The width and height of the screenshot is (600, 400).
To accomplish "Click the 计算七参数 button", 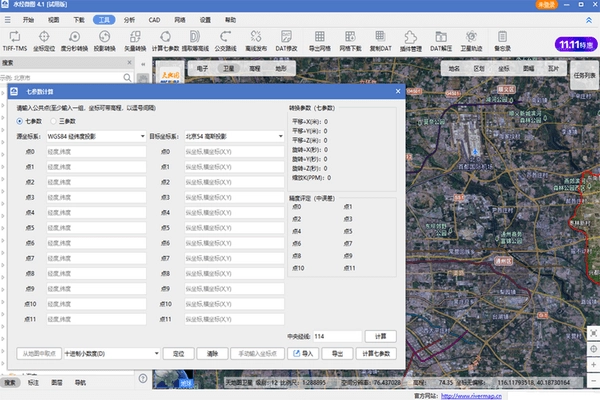I will [x=377, y=353].
